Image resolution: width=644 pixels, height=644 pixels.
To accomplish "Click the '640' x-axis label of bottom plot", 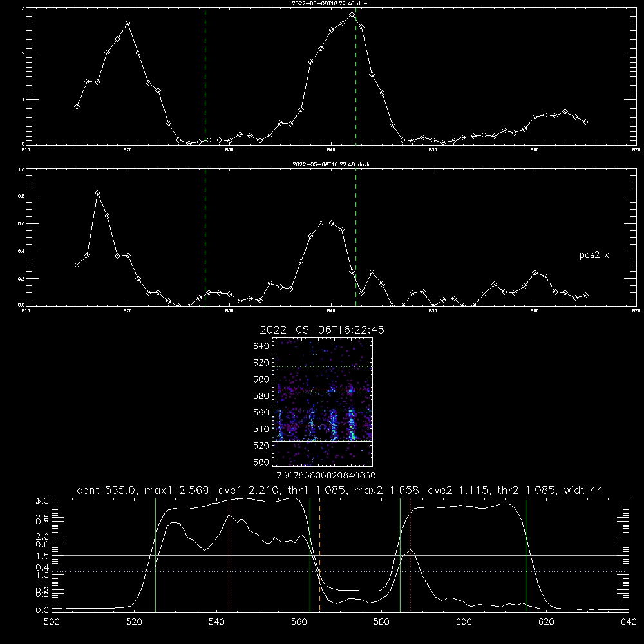I will point(629,622).
